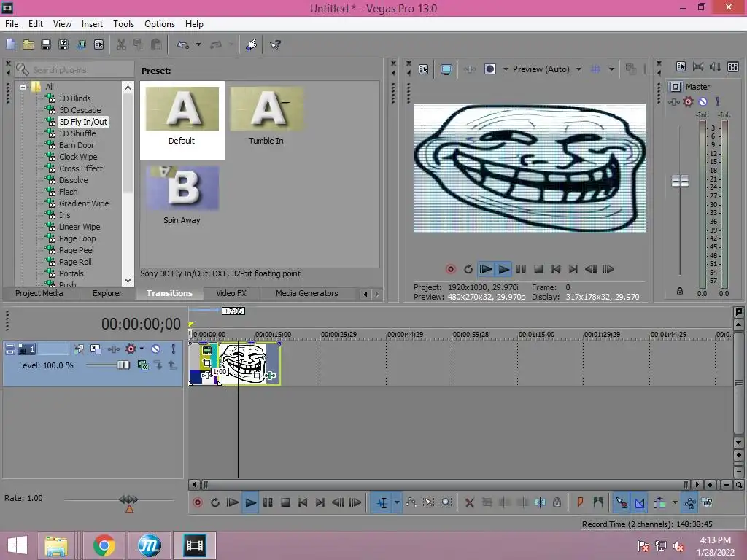Click the Open folder icon in toolbar

(28, 44)
